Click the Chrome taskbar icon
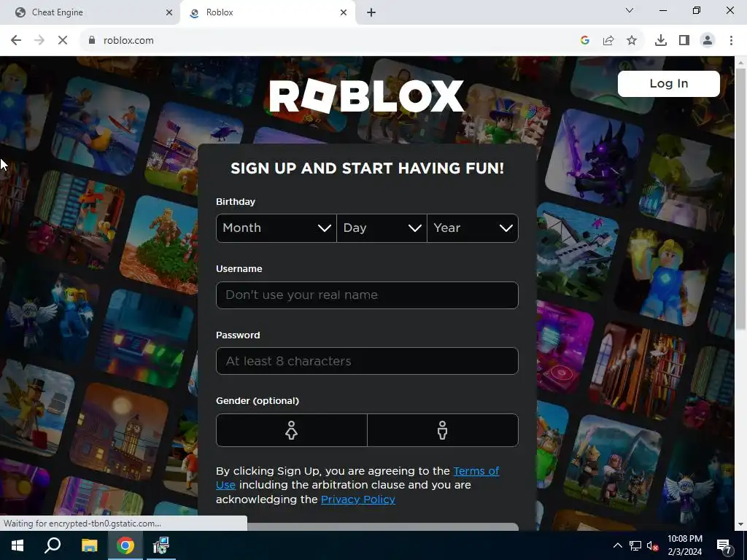 (x=125, y=545)
